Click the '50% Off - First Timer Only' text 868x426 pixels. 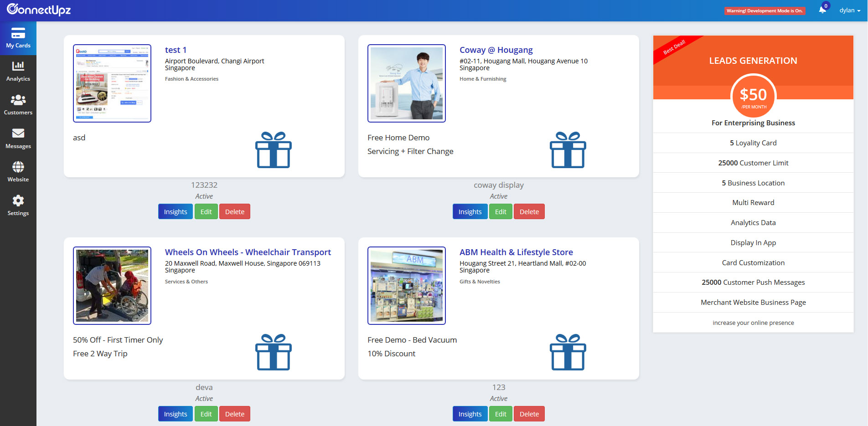click(x=118, y=340)
